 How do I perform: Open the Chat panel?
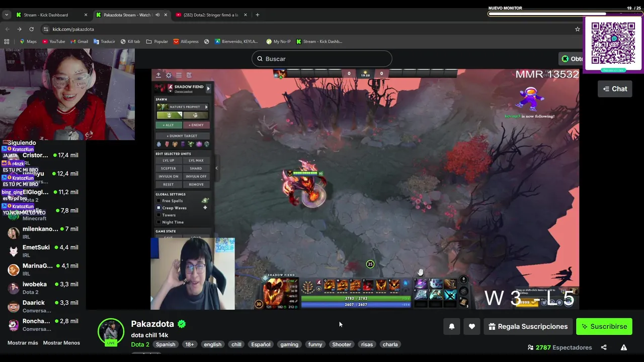pos(615,89)
